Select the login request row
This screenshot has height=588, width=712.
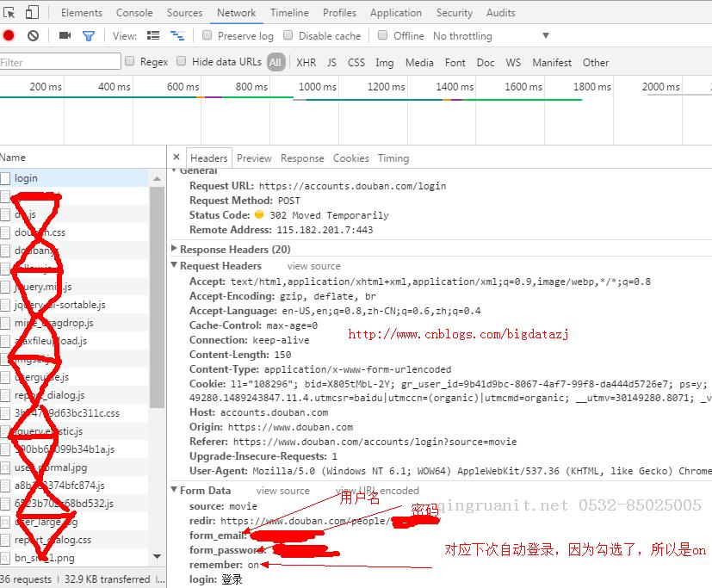coord(74,178)
